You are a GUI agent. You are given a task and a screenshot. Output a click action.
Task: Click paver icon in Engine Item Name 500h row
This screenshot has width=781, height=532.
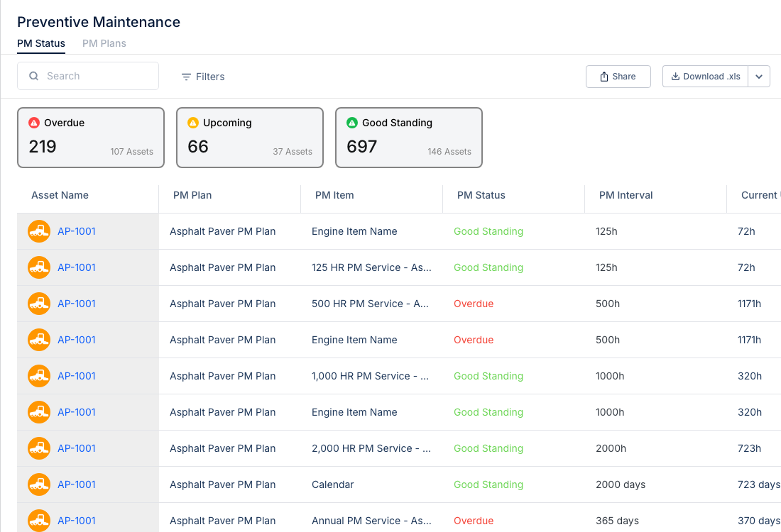(39, 340)
